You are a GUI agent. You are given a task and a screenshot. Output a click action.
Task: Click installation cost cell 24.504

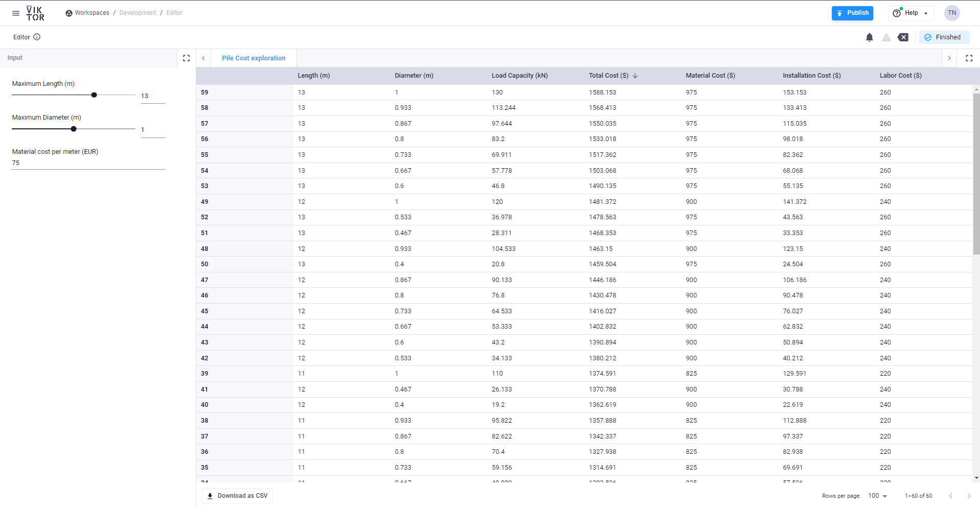pos(792,264)
